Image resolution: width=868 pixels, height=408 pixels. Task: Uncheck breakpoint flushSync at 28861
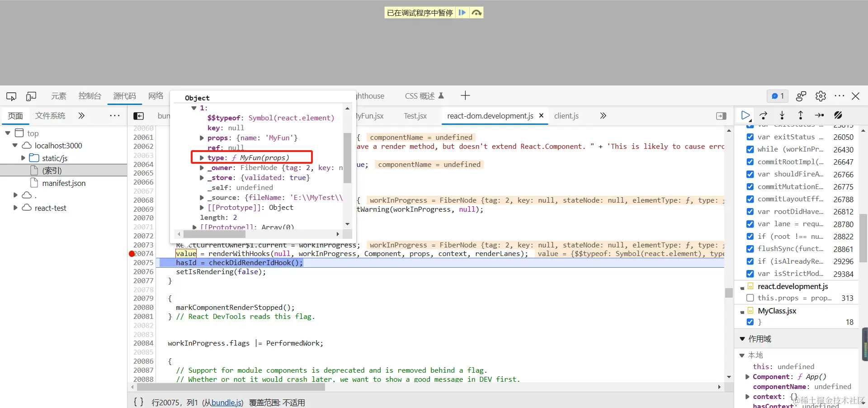(750, 249)
